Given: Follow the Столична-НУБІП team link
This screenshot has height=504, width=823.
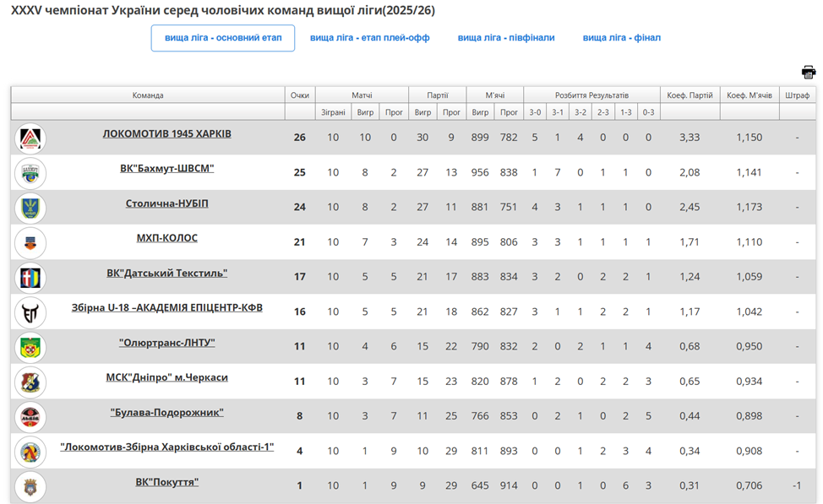Looking at the screenshot, I should [x=167, y=203].
